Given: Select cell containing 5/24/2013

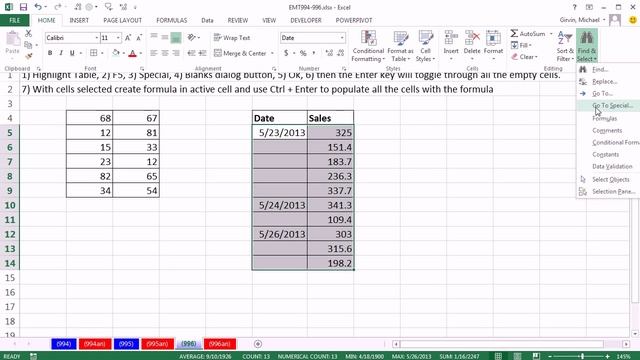Looking at the screenshot, I should 280,205.
